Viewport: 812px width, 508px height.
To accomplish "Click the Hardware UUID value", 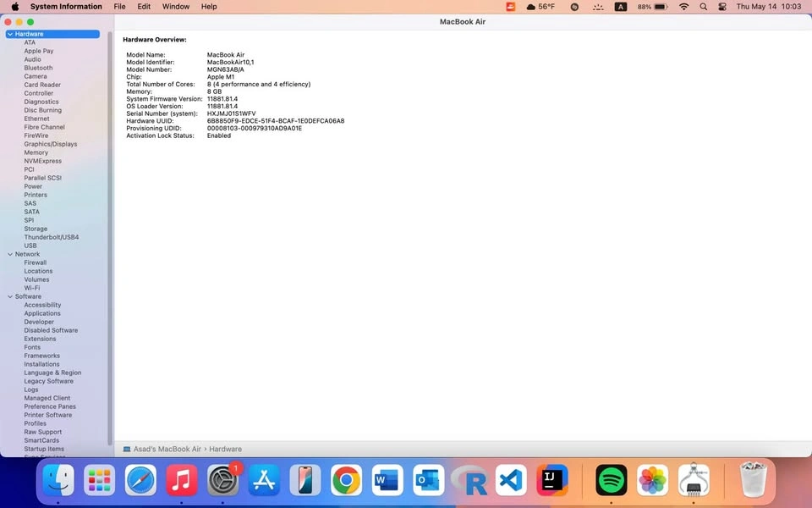I will coord(276,121).
